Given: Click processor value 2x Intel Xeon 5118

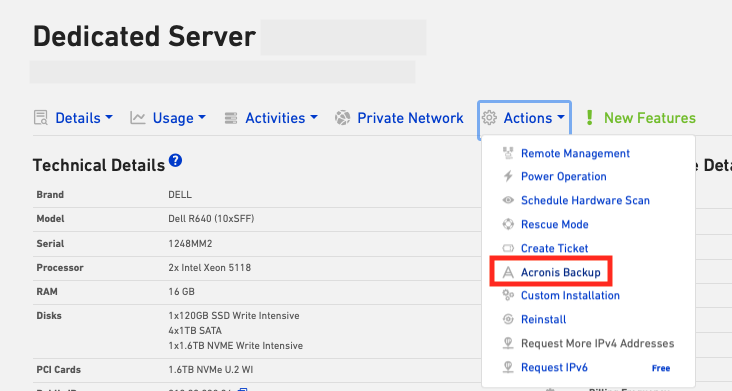Looking at the screenshot, I should tap(210, 268).
